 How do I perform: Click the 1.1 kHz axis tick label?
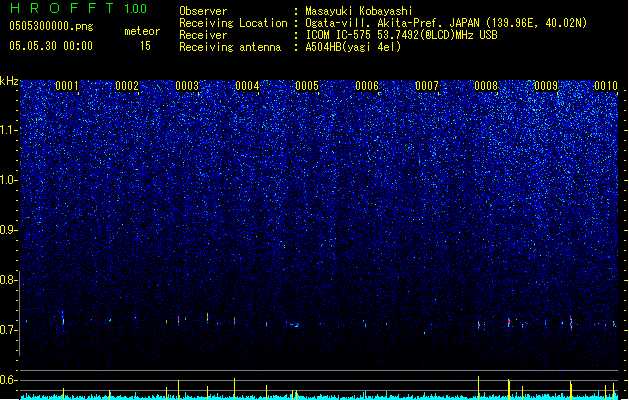point(8,130)
